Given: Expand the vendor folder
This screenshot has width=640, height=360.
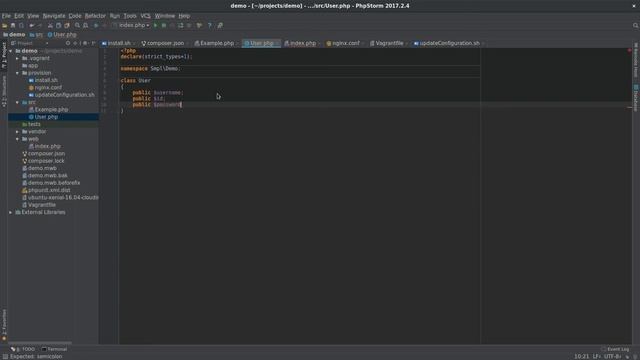Looking at the screenshot, I should [x=17, y=132].
